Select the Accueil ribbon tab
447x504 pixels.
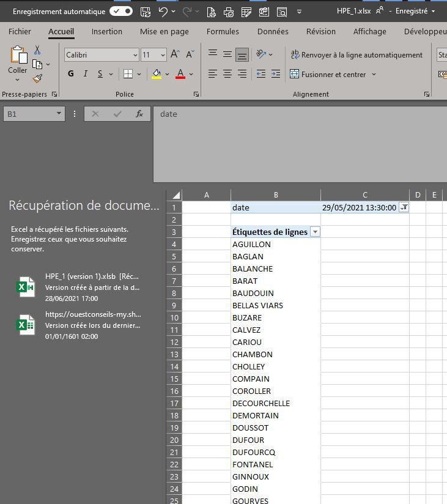pyautogui.click(x=61, y=32)
